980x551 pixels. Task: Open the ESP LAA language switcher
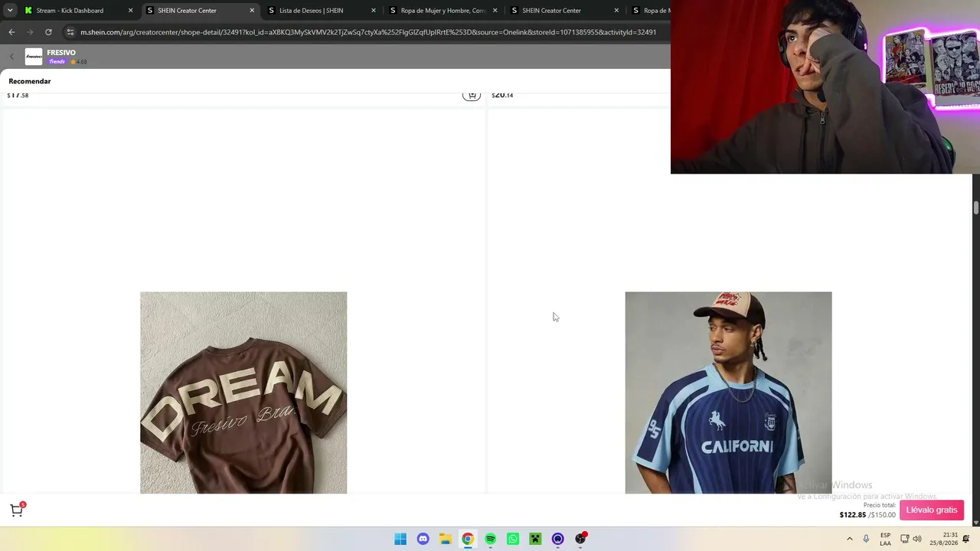(x=885, y=539)
